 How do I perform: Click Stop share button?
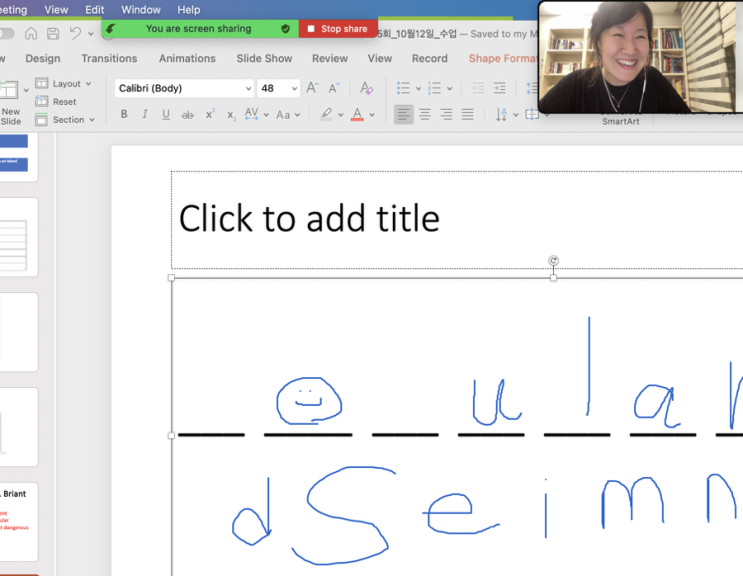point(338,29)
